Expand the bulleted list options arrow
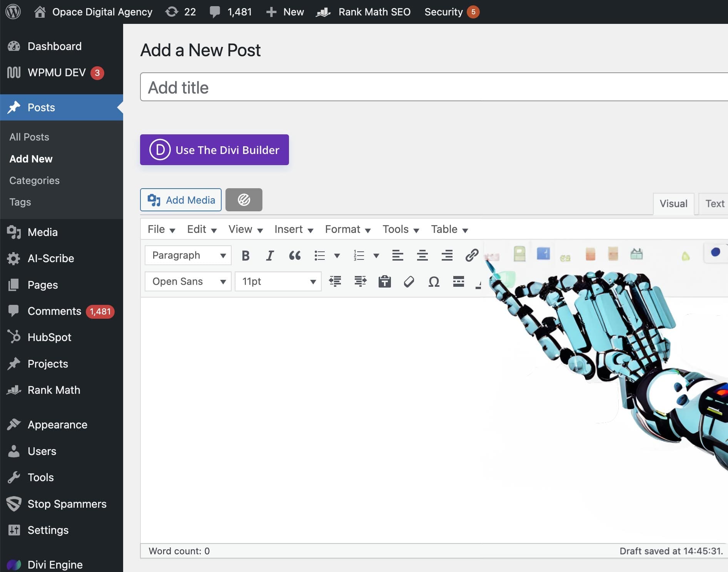This screenshot has height=572, width=728. pyautogui.click(x=337, y=255)
